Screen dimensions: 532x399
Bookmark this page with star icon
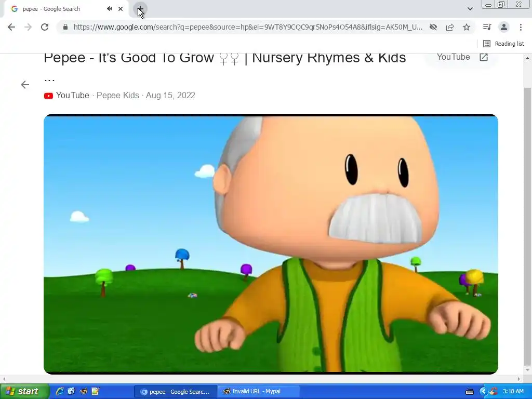click(x=467, y=27)
